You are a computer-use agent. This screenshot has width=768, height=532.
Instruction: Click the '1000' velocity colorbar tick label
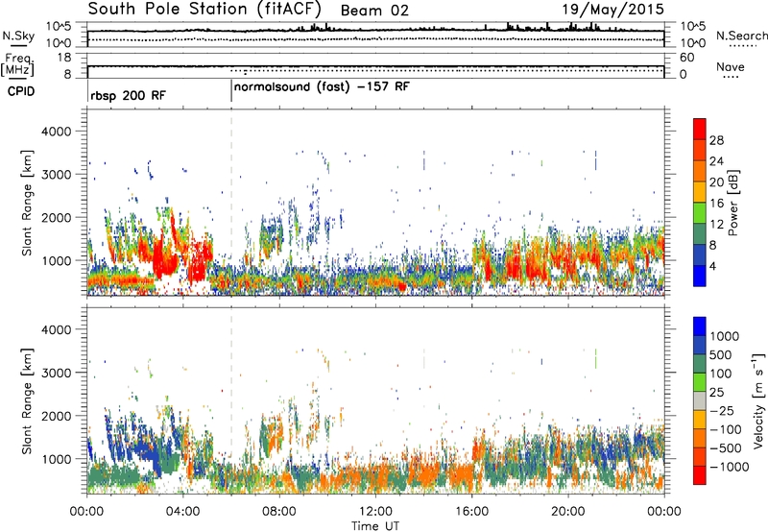(x=725, y=336)
